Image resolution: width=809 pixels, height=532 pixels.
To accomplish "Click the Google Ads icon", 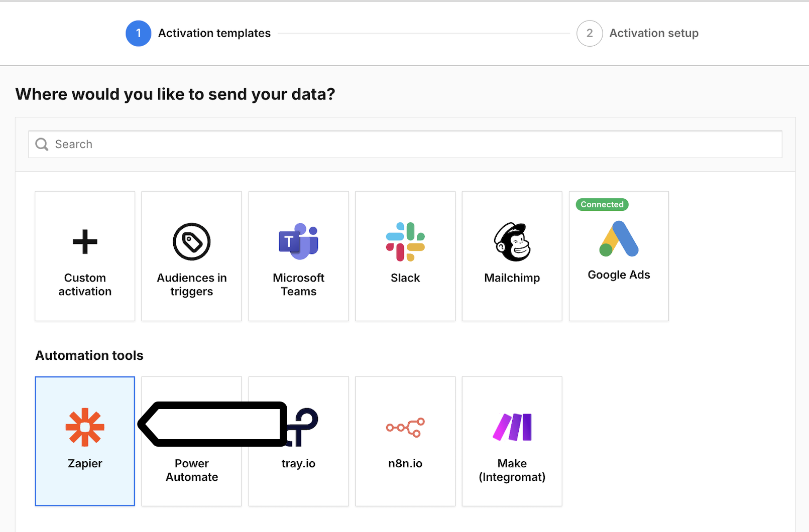I will tap(618, 239).
